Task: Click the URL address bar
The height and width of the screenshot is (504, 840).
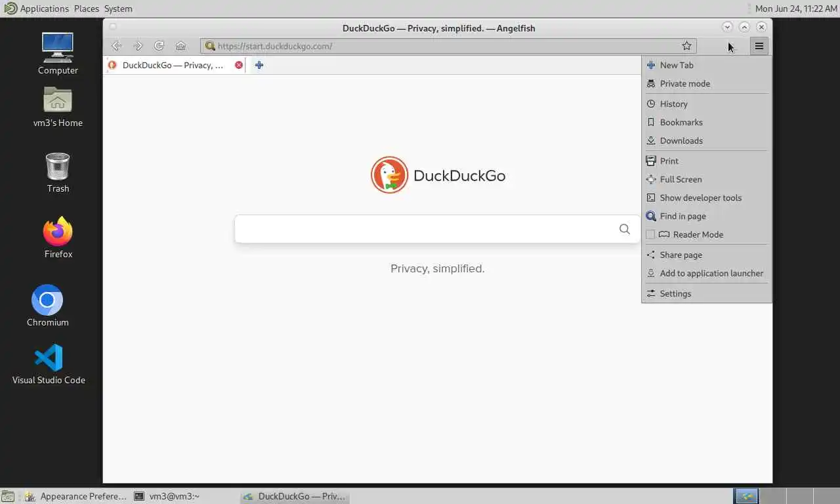Action: click(x=448, y=46)
